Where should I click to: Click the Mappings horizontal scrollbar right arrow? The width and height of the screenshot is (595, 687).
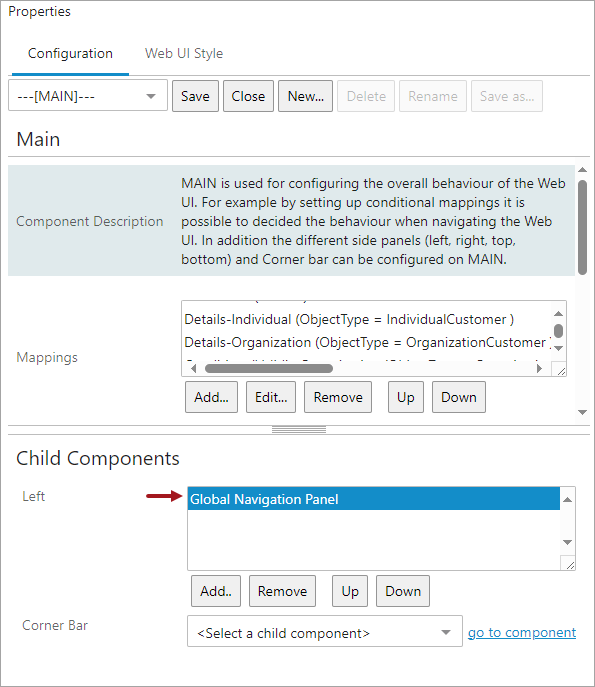pyautogui.click(x=539, y=368)
